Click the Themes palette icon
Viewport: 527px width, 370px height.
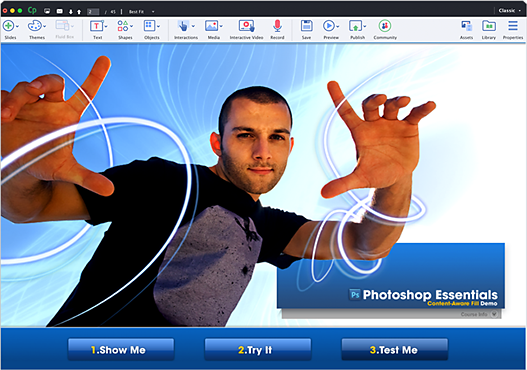(35, 26)
